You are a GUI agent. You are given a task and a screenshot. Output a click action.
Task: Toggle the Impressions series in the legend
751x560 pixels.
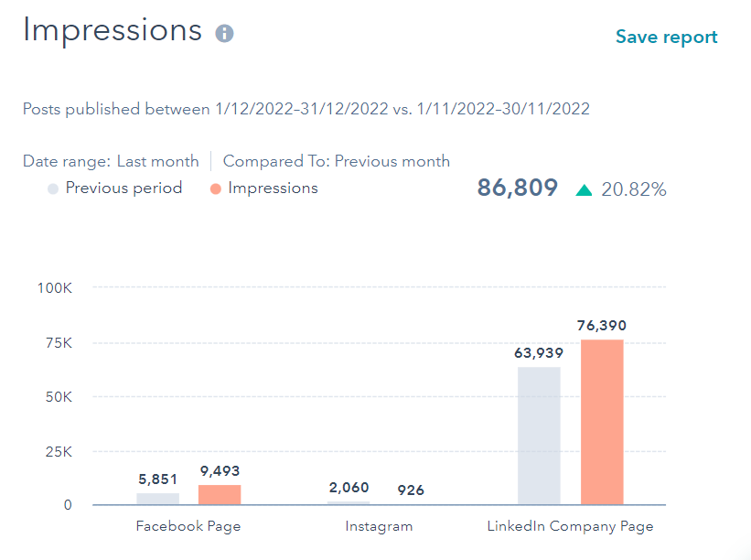[274, 188]
